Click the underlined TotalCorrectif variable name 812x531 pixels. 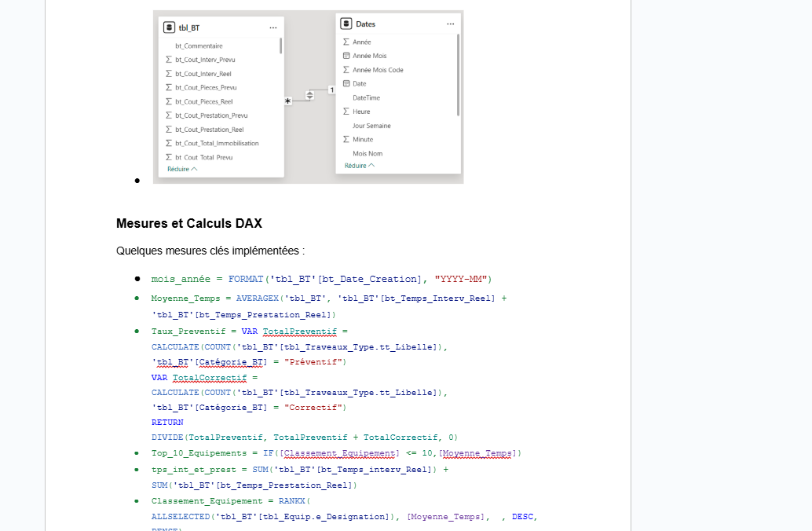pyautogui.click(x=210, y=378)
